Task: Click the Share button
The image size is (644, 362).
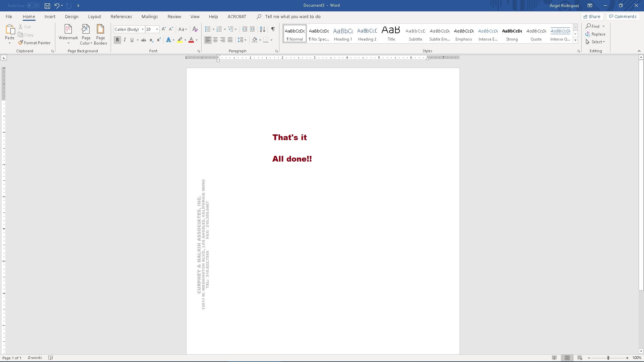Action: click(x=592, y=16)
